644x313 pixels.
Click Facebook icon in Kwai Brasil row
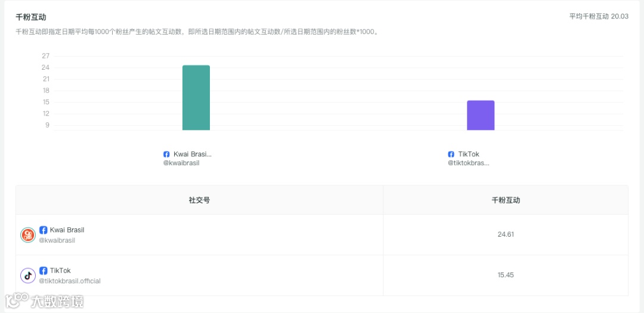pyautogui.click(x=43, y=230)
